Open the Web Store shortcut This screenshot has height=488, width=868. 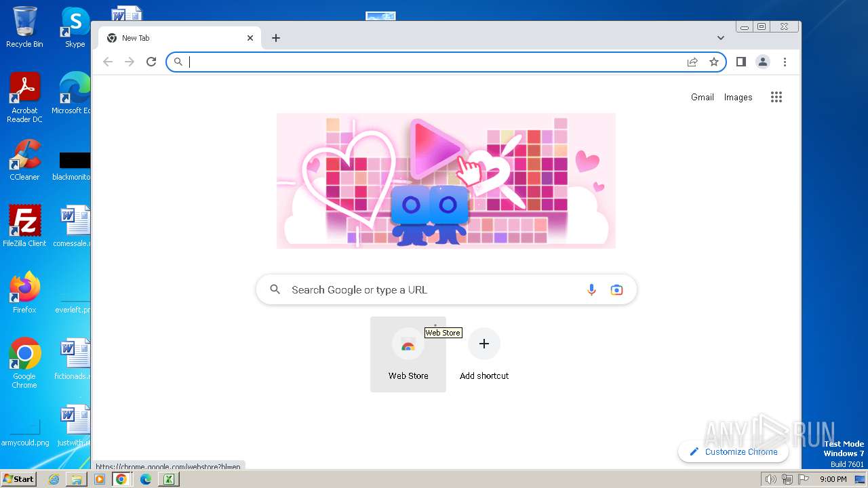[x=408, y=354]
